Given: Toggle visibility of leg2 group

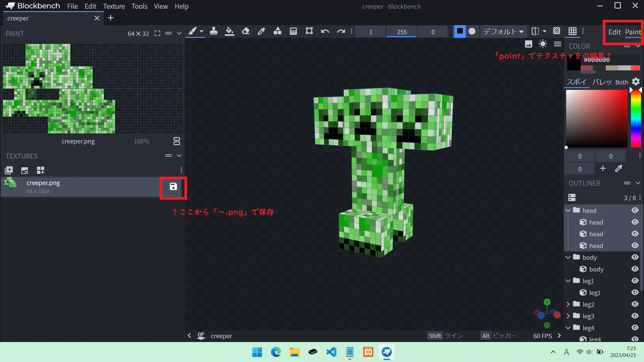Looking at the screenshot, I should coord(635,304).
